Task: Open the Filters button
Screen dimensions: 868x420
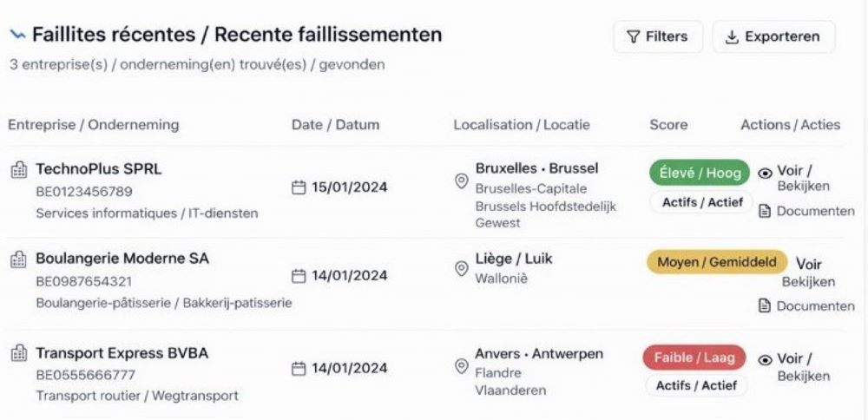Action: [658, 36]
